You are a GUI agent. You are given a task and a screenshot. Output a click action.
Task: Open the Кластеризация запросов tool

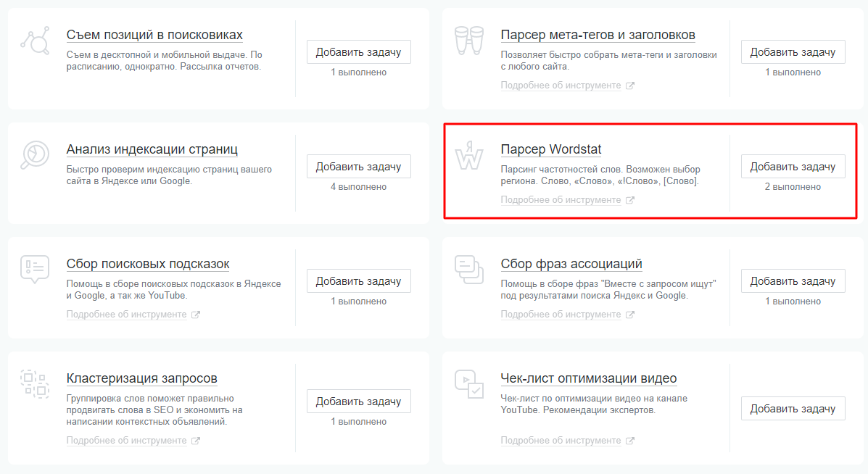point(141,378)
